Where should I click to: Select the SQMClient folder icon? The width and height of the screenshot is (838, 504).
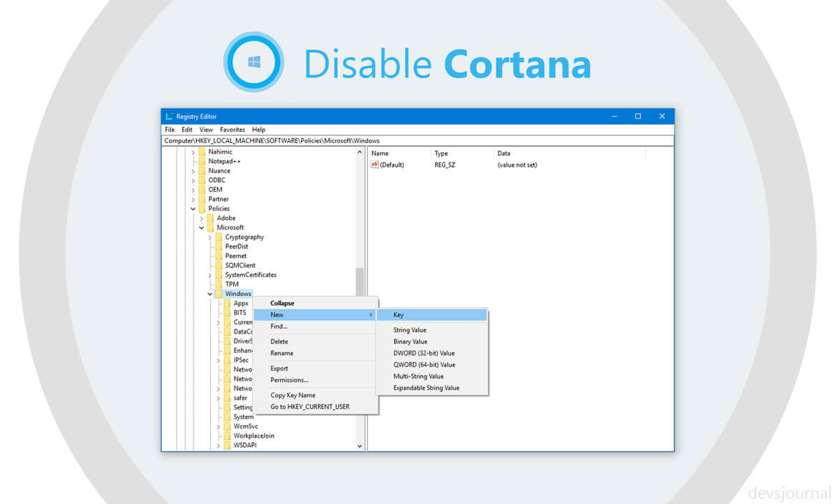[x=219, y=265]
